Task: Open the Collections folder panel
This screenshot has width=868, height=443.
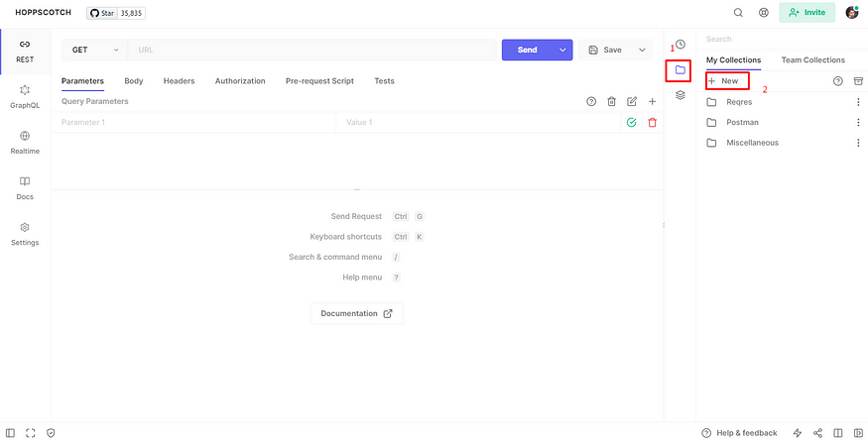Action: (x=681, y=69)
